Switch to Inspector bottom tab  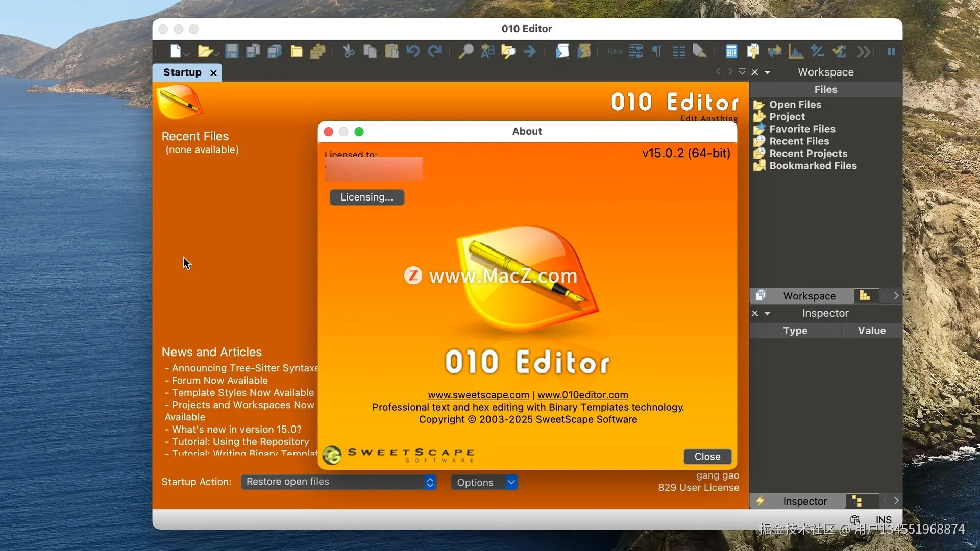805,501
